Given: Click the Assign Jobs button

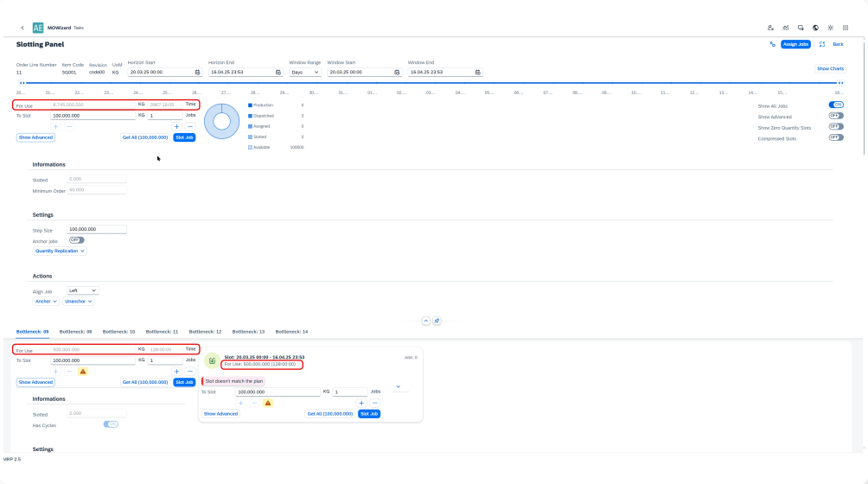Looking at the screenshot, I should click(795, 44).
